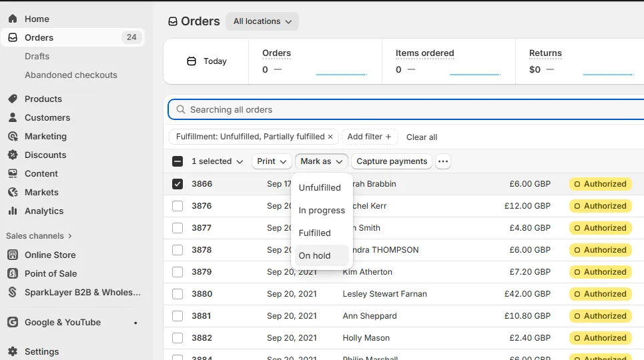This screenshot has width=644, height=360.
Task: Deselect all using the header checkbox
Action: click(178, 161)
